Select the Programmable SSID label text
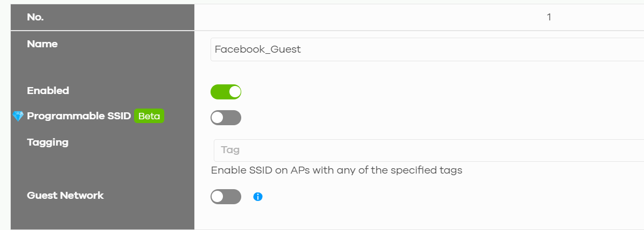The width and height of the screenshot is (644, 230). tap(79, 116)
